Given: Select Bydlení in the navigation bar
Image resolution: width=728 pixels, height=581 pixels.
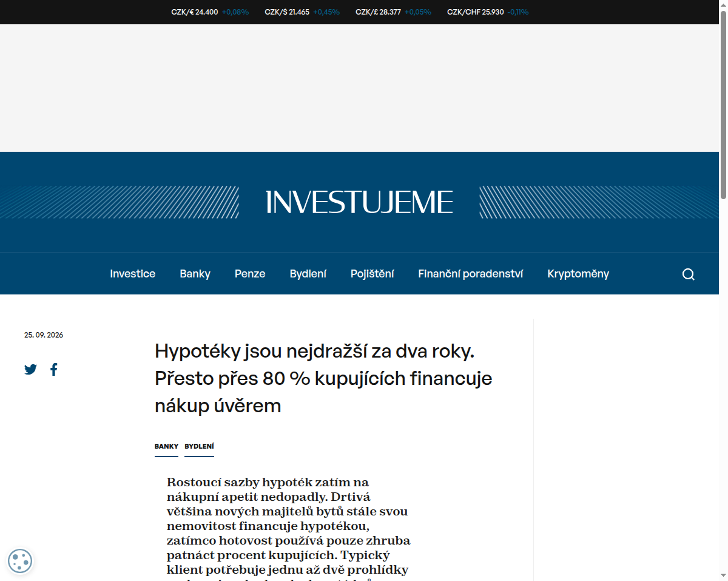Looking at the screenshot, I should point(308,274).
